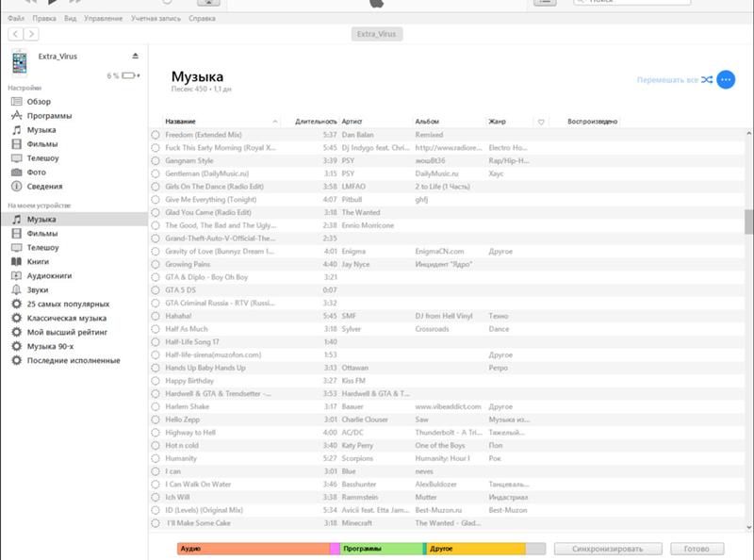The width and height of the screenshot is (754, 560).
Task: Click the heart column header
Action: click(x=541, y=122)
